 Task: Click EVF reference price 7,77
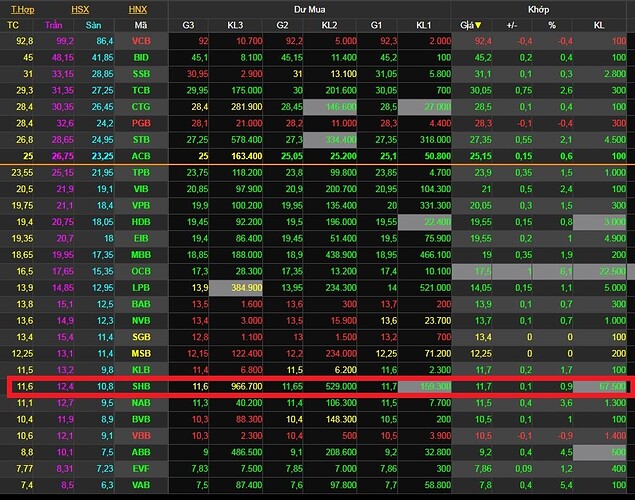(24, 468)
